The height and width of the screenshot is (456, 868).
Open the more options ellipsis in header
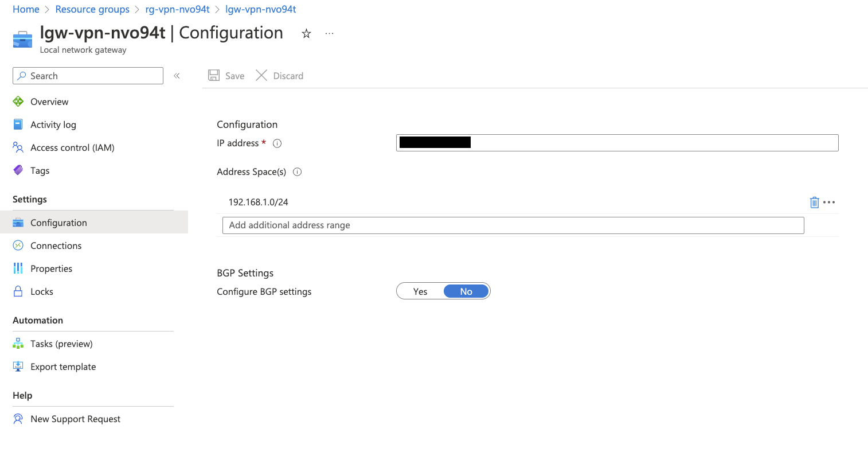[329, 33]
